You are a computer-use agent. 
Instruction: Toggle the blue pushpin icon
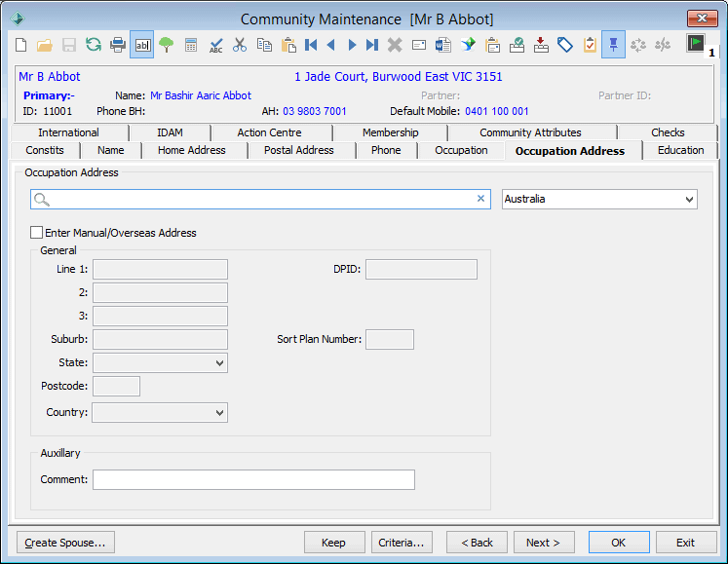pyautogui.click(x=613, y=45)
